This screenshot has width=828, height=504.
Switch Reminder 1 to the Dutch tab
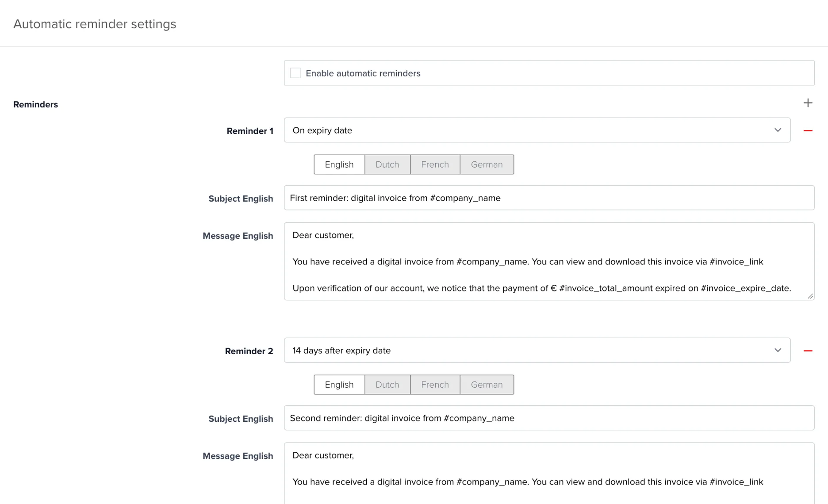[x=387, y=164]
